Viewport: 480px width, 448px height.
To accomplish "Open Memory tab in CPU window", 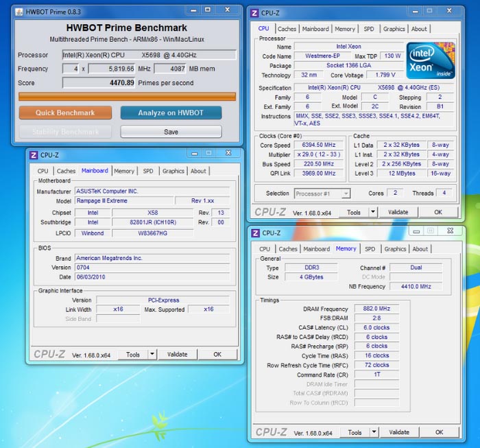I will (345, 29).
